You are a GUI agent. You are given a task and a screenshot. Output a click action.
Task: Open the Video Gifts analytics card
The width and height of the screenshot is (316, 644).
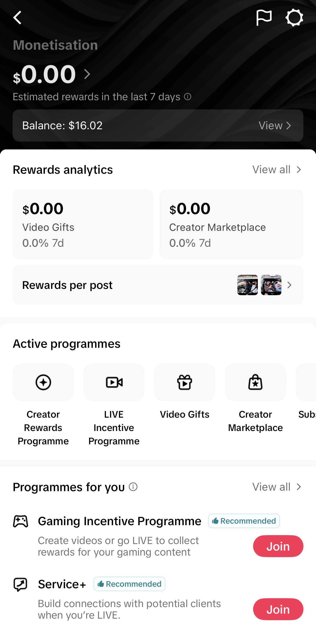(83, 224)
